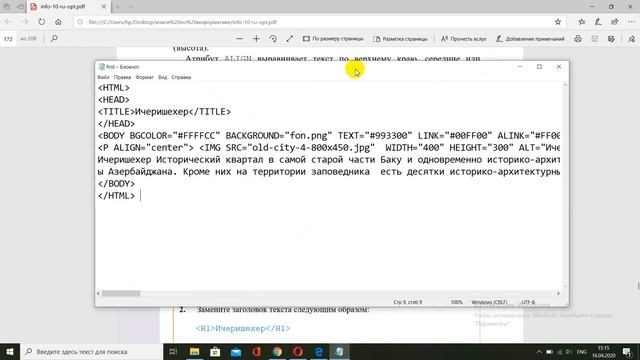
Task: Zoom out of the PDF with the minus icon
Action: (x=240, y=39)
